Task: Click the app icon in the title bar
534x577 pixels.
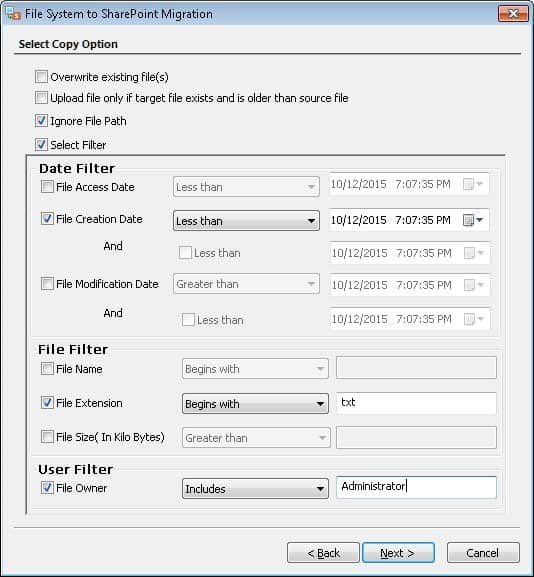Action: click(x=13, y=14)
